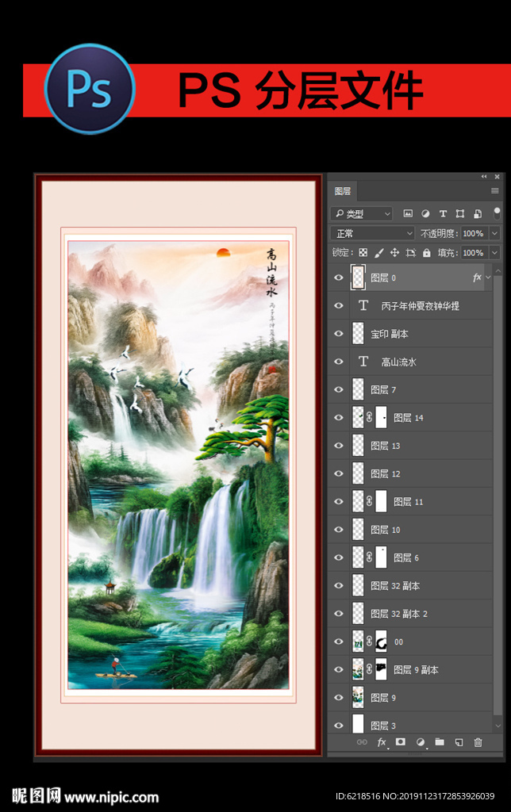Click the layer mask of 图层 9 副本

[381, 669]
